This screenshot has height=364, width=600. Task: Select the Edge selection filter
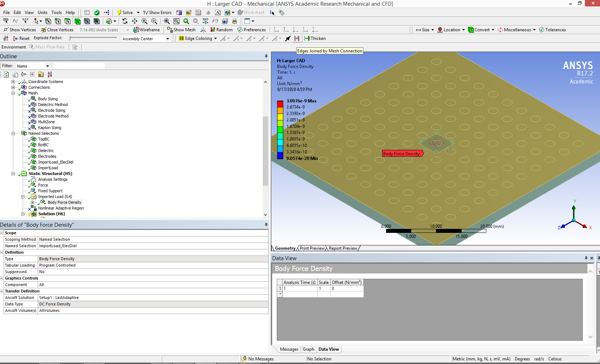click(x=58, y=21)
